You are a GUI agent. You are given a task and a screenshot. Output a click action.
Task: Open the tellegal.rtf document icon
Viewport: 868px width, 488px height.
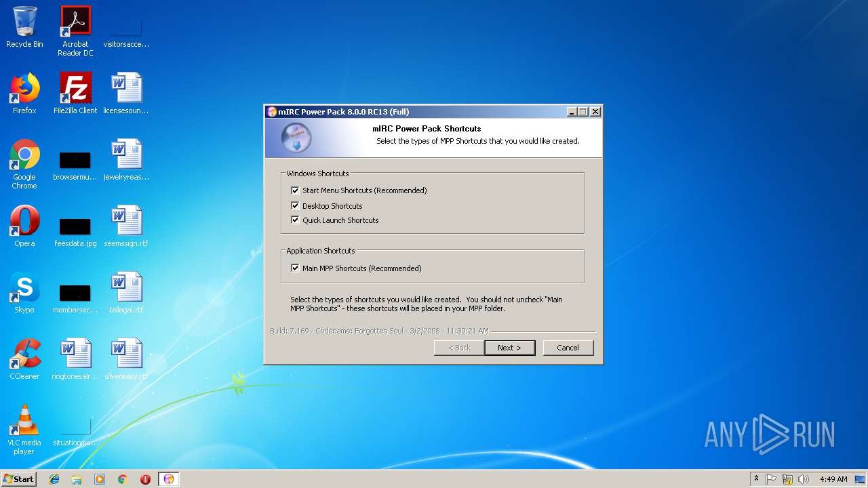click(126, 293)
